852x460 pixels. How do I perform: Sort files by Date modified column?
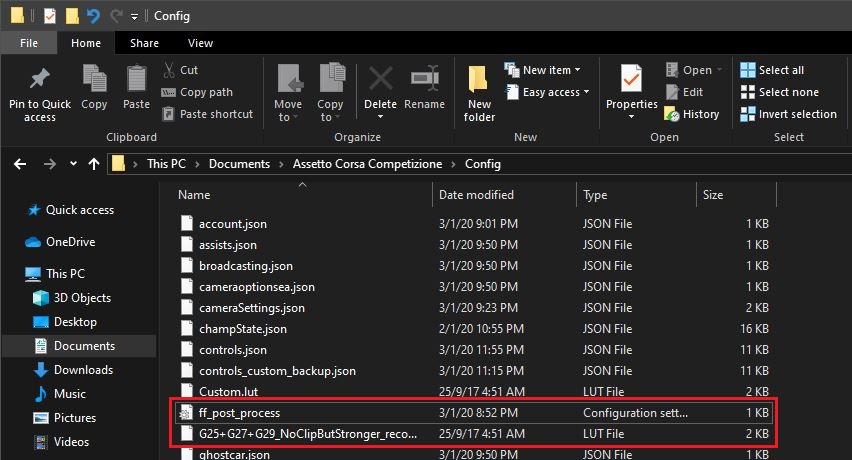point(476,195)
